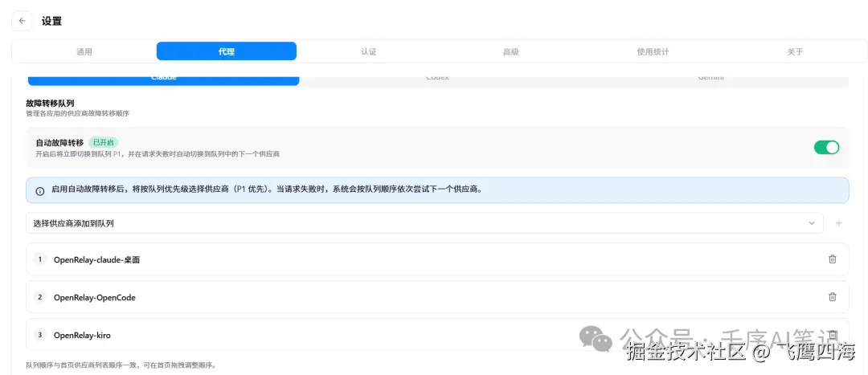Select the 代理 tab
Image resolution: width=868 pixels, height=375 pixels.
(x=227, y=51)
